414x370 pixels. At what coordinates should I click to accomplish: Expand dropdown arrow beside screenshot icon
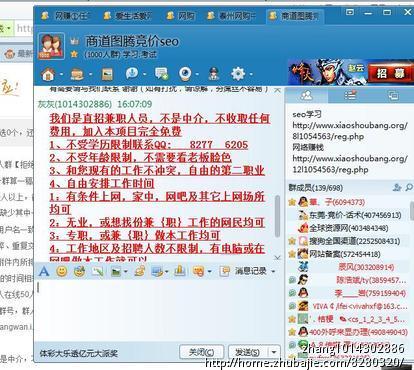[166, 272]
